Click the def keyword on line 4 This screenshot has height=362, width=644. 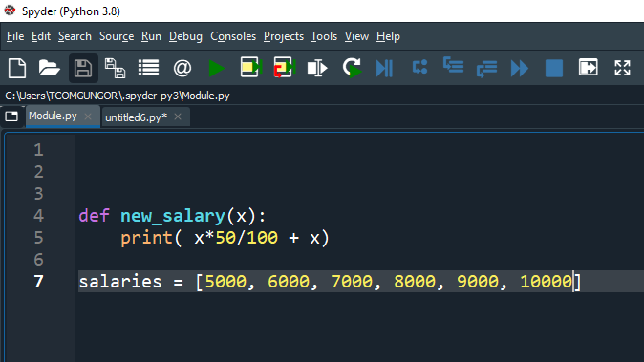94,216
